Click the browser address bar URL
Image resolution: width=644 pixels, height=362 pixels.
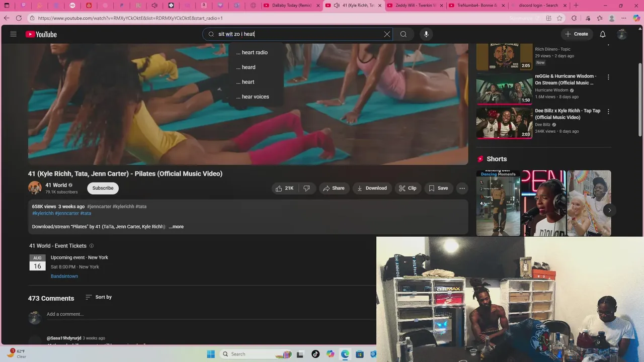click(130, 18)
